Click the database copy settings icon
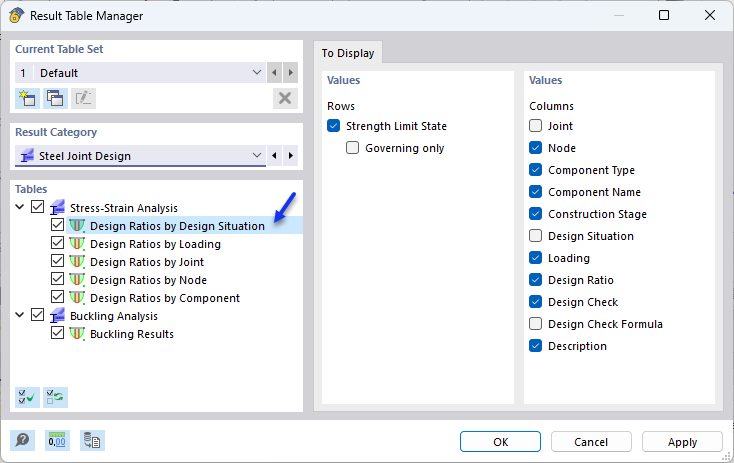 (x=92, y=440)
